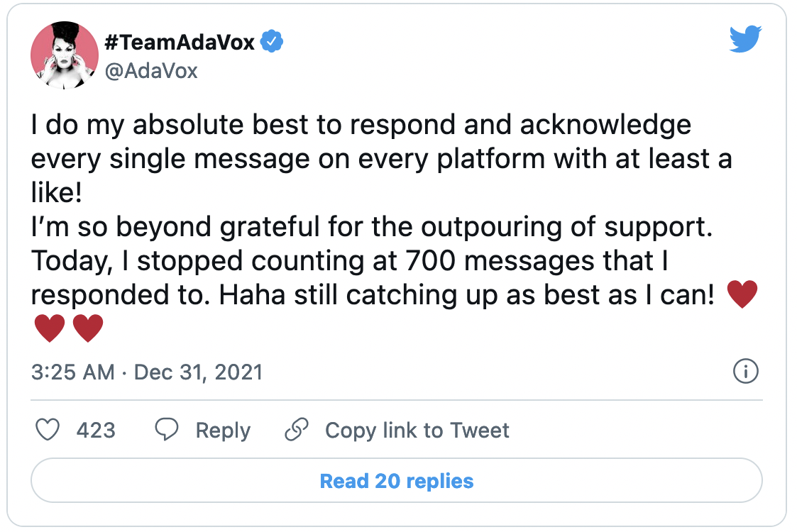Click the chain link icon

click(x=297, y=430)
